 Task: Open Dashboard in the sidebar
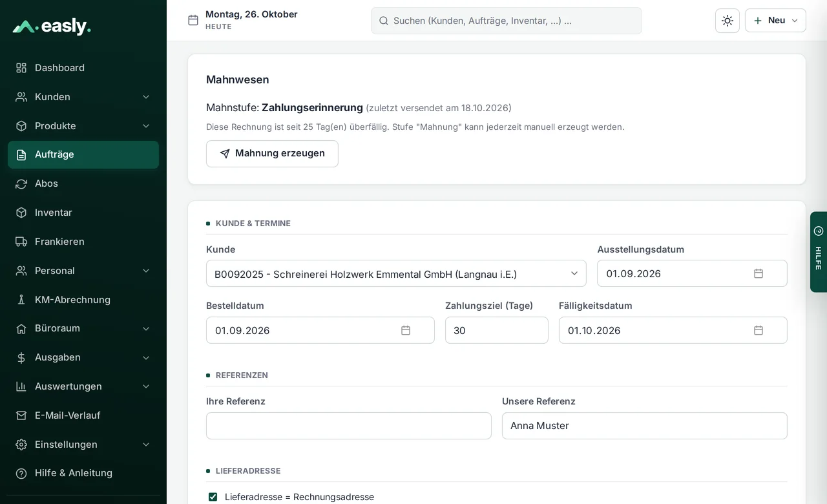(x=83, y=68)
